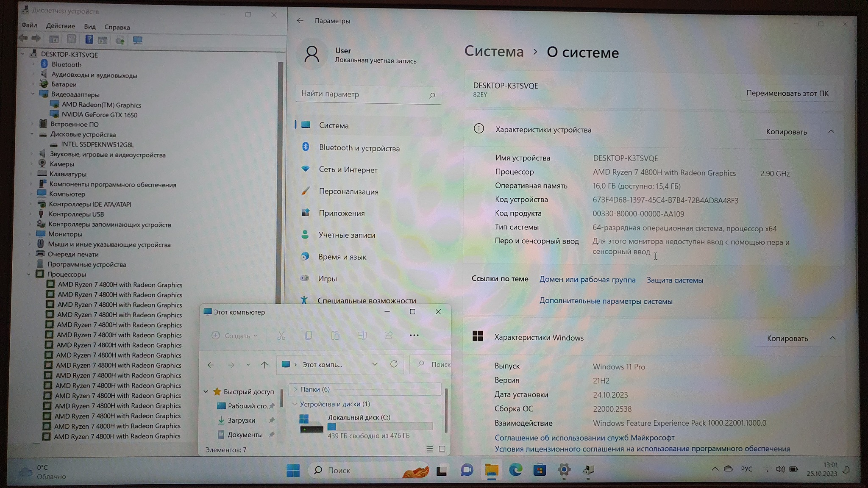The width and height of the screenshot is (868, 488).
Task: Click the Device Manager vertical scrollbar
Action: point(280,169)
